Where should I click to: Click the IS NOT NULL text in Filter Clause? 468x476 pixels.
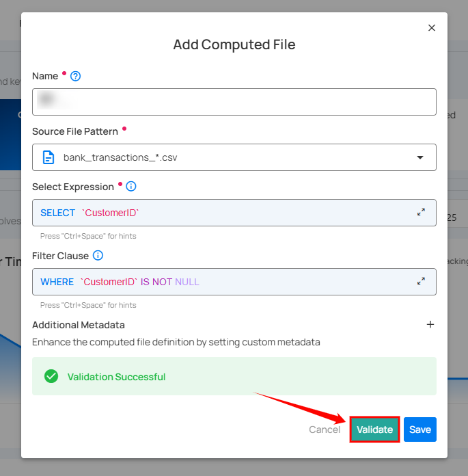[170, 282]
